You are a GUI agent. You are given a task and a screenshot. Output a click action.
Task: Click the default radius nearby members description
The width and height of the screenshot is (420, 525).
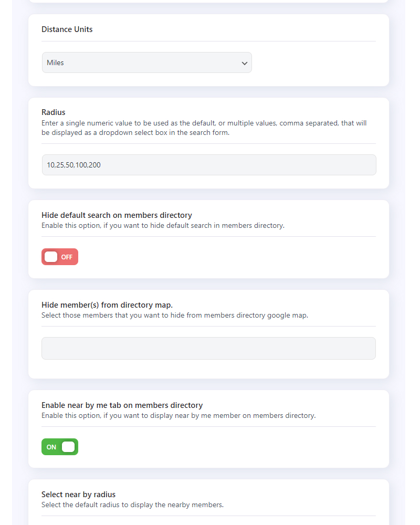coord(133,505)
